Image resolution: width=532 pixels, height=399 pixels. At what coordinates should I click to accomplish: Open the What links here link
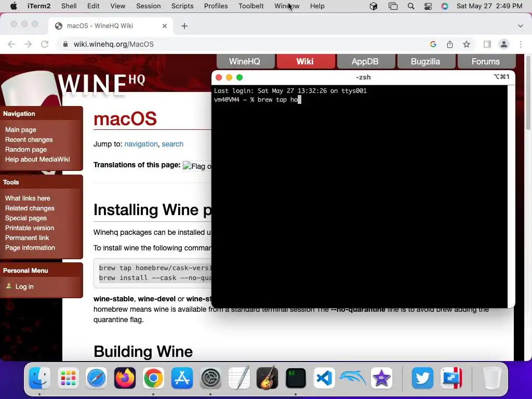pyautogui.click(x=28, y=198)
